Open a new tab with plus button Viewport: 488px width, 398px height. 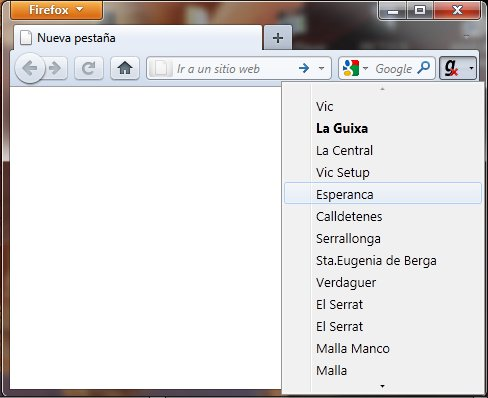(278, 38)
